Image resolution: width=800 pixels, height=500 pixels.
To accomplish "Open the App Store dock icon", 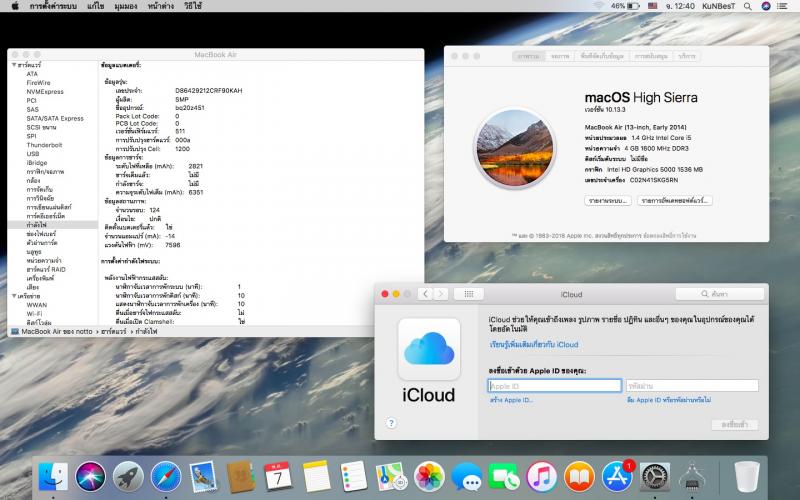I will click(617, 475).
